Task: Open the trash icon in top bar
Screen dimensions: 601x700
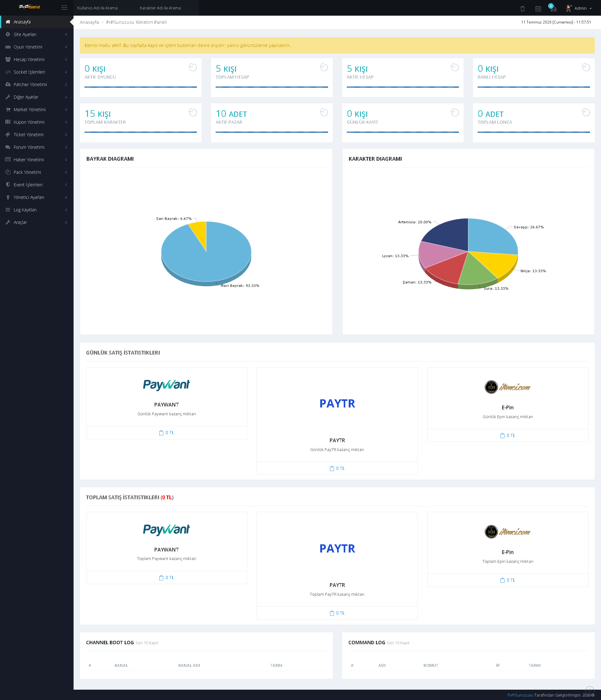Action: point(522,8)
